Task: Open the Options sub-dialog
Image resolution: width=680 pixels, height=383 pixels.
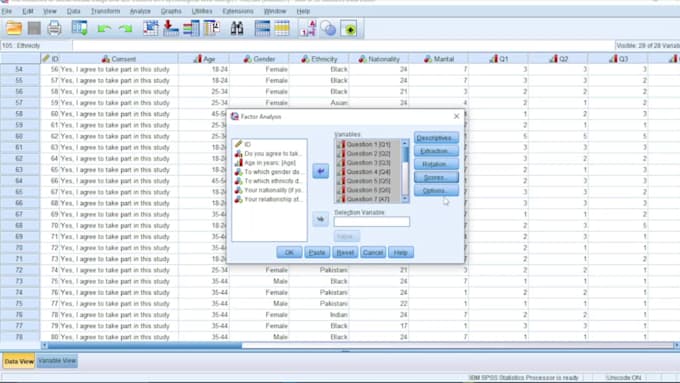Action: 436,190
